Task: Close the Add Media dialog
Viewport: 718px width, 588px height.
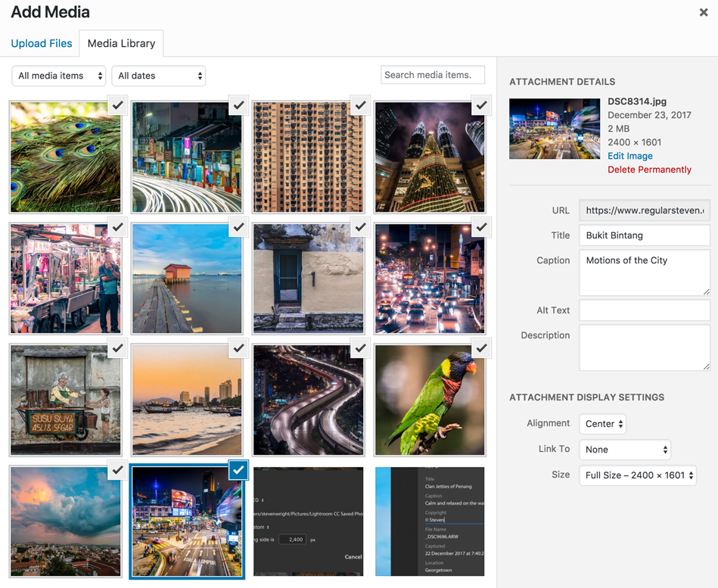Action: tap(703, 12)
